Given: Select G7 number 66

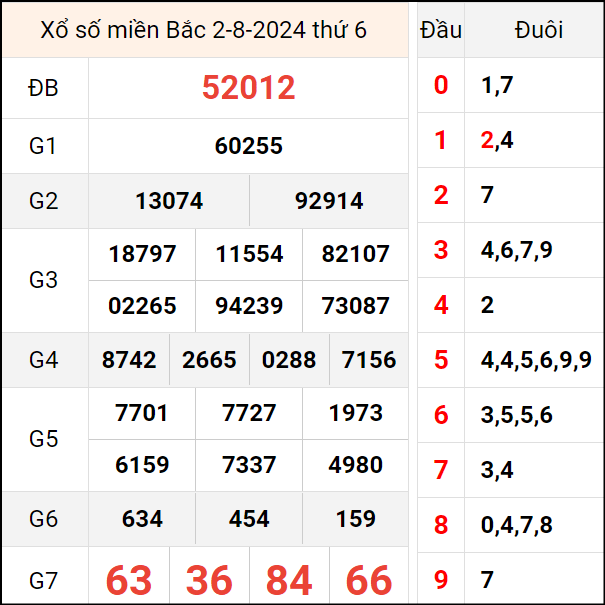Looking at the screenshot, I should tap(369, 580).
